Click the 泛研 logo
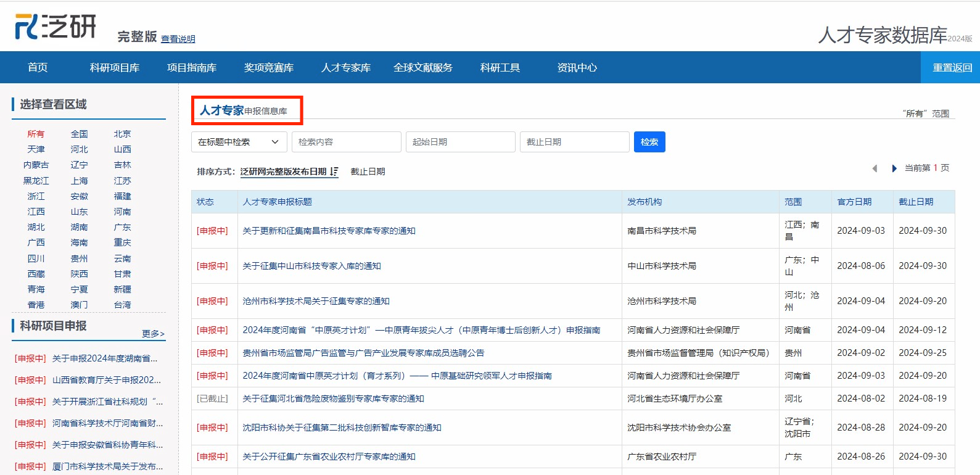The height and width of the screenshot is (475, 980). [x=56, y=27]
